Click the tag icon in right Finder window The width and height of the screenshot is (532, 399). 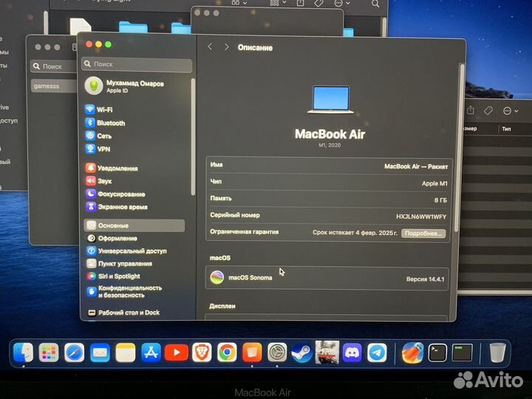[x=488, y=111]
